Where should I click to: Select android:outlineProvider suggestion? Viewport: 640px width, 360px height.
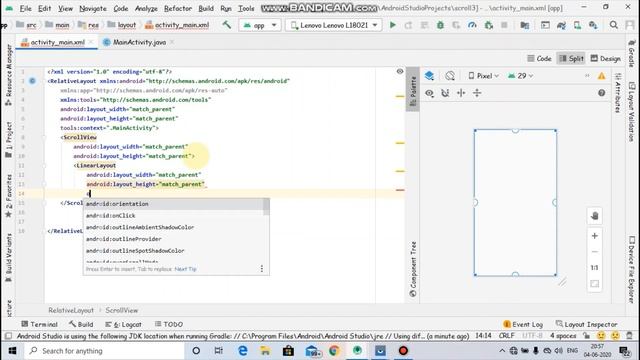173,239
